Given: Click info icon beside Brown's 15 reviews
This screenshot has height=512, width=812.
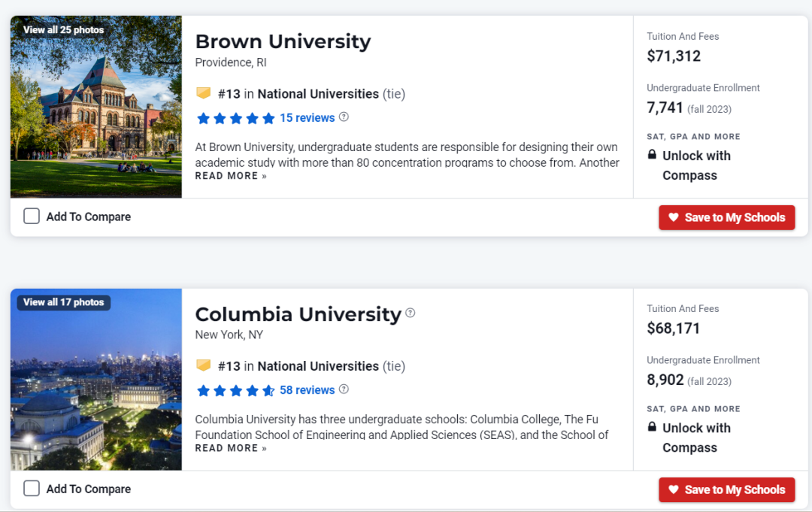Looking at the screenshot, I should (x=344, y=117).
